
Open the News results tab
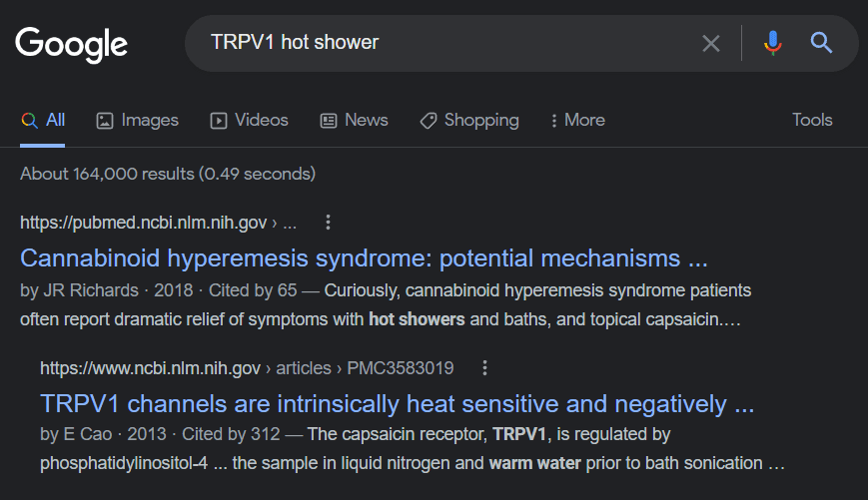355,120
